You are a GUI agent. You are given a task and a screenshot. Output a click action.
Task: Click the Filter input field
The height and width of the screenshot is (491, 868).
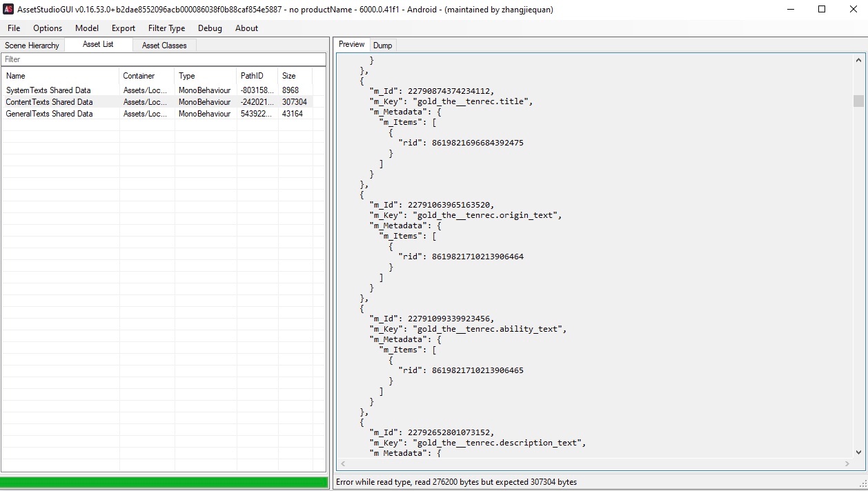tap(164, 59)
